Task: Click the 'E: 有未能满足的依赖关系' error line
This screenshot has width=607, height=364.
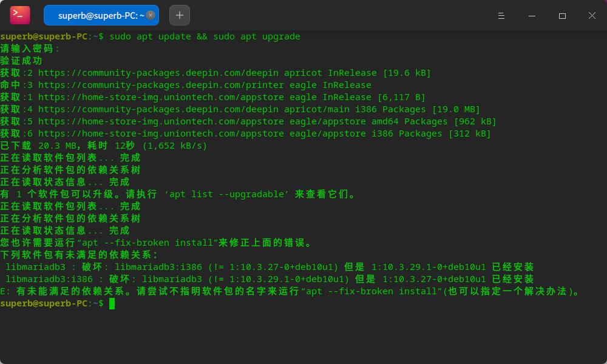Action: [x=290, y=291]
